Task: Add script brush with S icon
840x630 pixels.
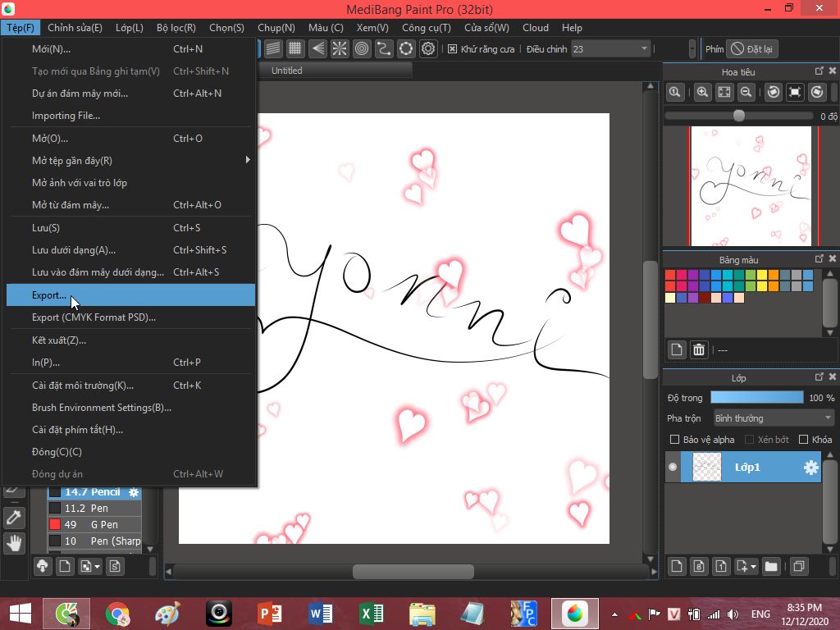Action: pos(115,566)
